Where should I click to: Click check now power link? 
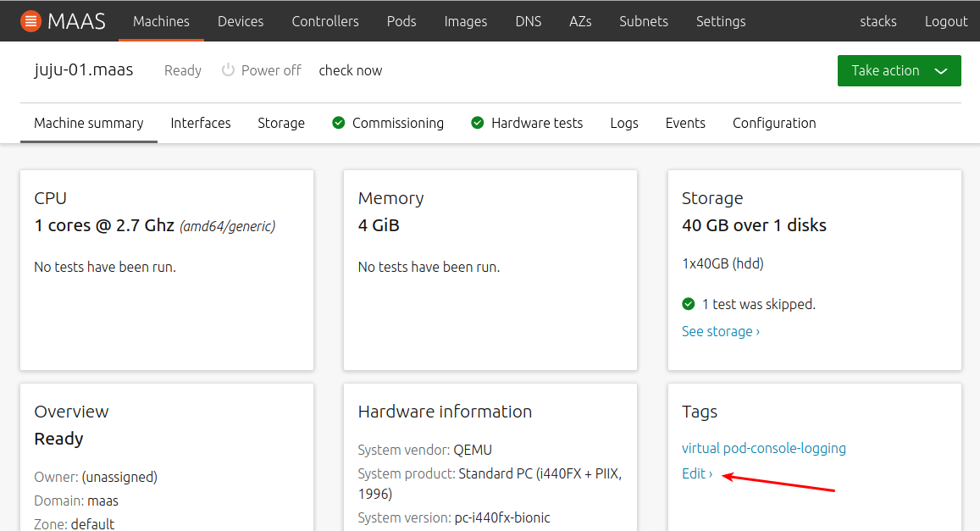[x=351, y=70]
